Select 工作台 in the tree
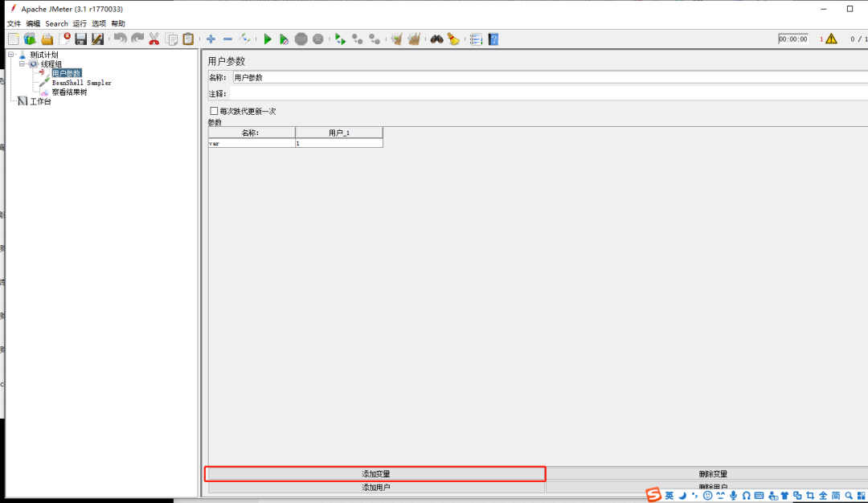This screenshot has width=868, height=503. point(40,101)
